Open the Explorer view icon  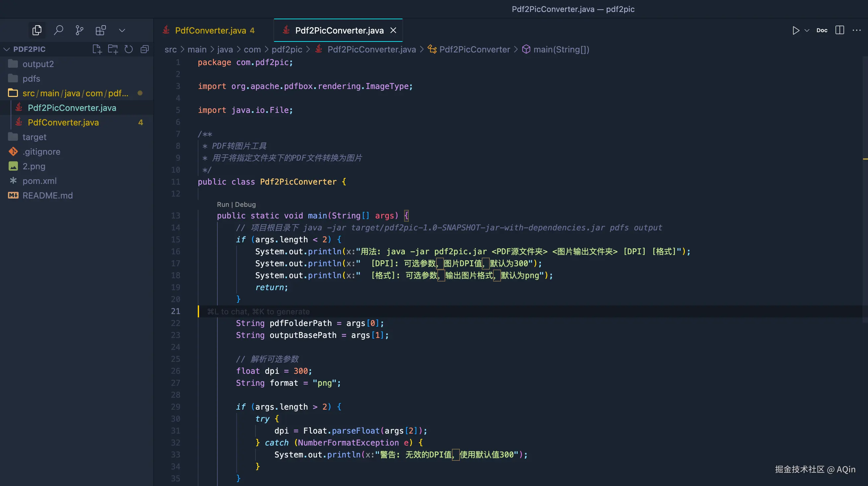point(37,30)
